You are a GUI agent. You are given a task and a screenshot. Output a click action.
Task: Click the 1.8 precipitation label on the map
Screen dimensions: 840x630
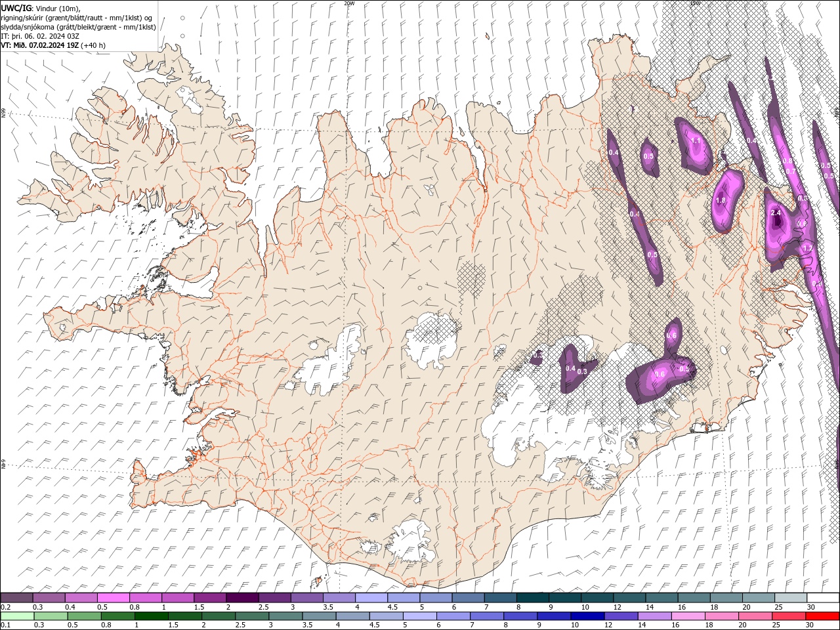(x=721, y=201)
